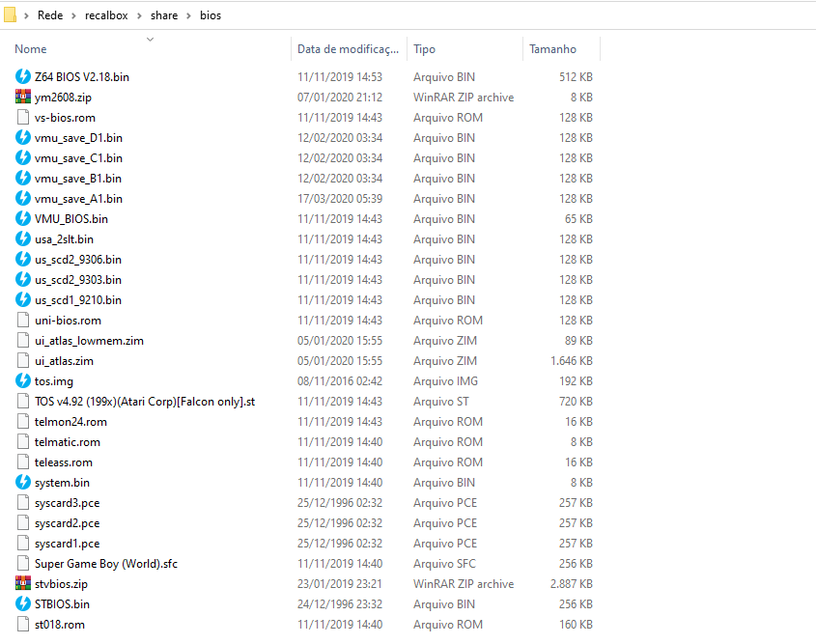Screen dimensions: 816x644
Task: Expand the chevron after recalbox in breadcrumb
Action: [139, 15]
